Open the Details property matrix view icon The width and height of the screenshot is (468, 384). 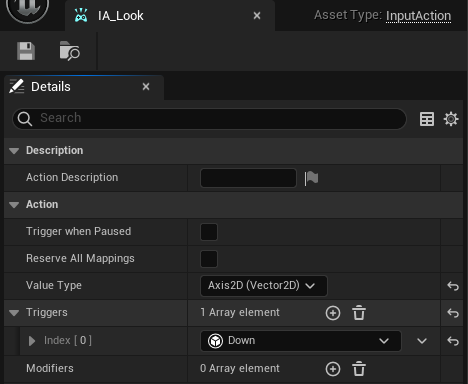point(427,119)
